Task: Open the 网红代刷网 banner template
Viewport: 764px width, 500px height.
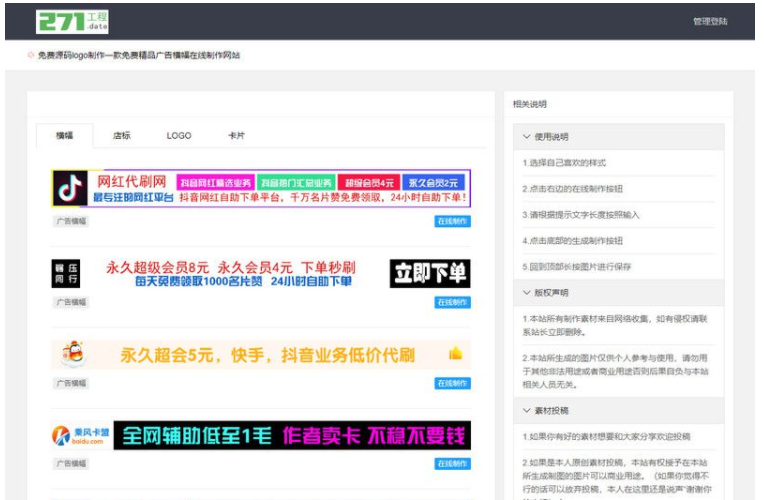Action: click(261, 189)
